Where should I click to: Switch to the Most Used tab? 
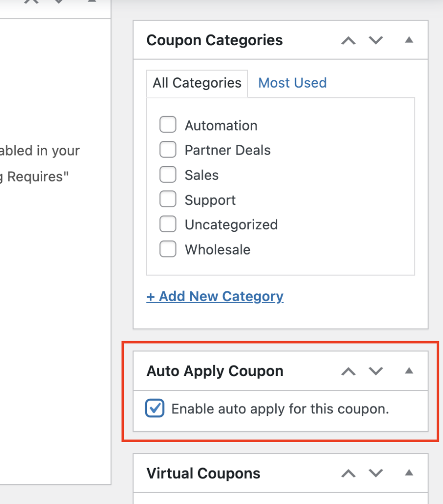point(292,83)
